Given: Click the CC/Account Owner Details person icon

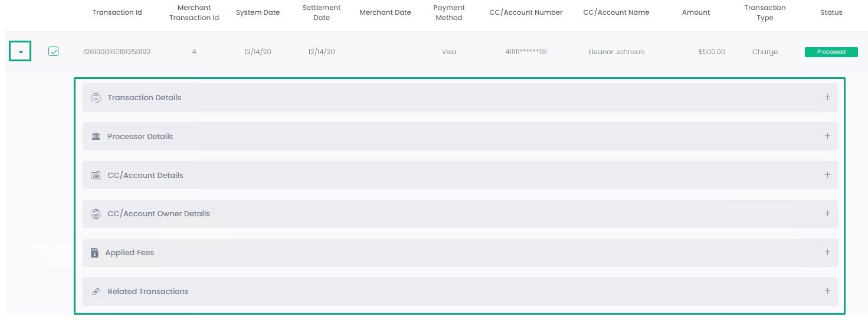Looking at the screenshot, I should click(96, 214).
